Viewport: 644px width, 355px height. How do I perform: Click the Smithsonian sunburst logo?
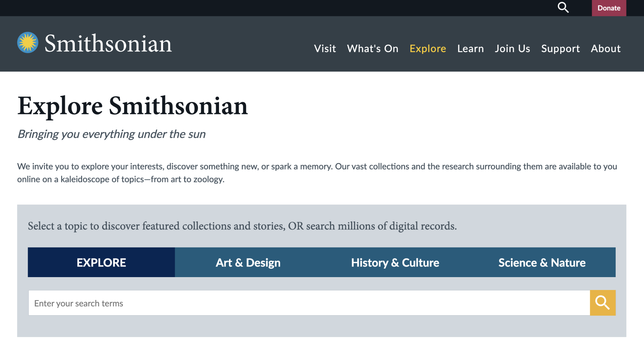[x=28, y=42]
